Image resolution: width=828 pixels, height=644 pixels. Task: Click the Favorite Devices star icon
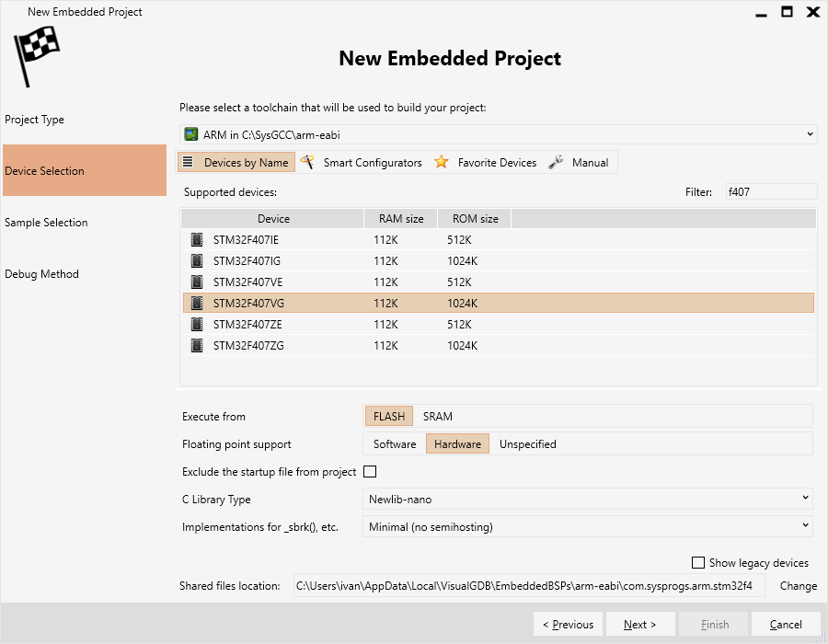click(x=442, y=162)
